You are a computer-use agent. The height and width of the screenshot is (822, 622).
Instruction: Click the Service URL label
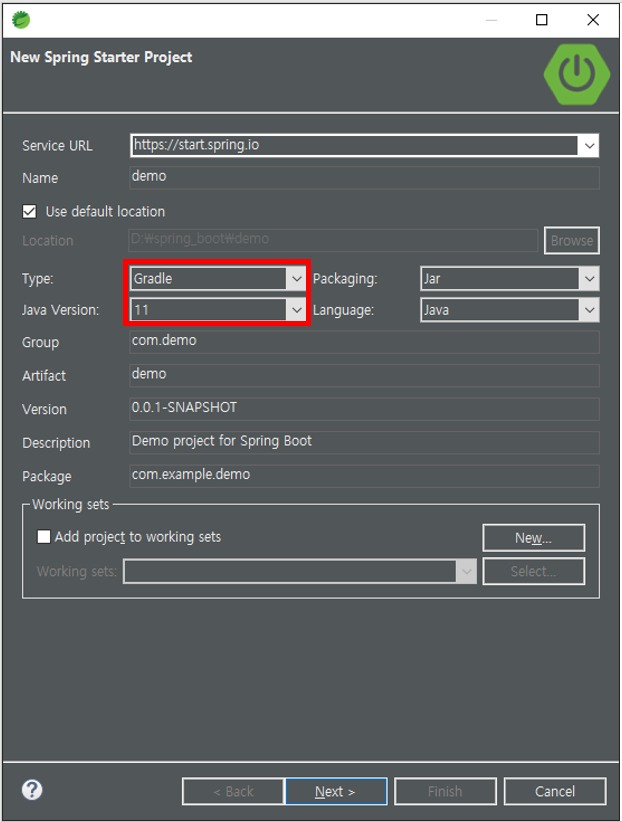[57, 146]
